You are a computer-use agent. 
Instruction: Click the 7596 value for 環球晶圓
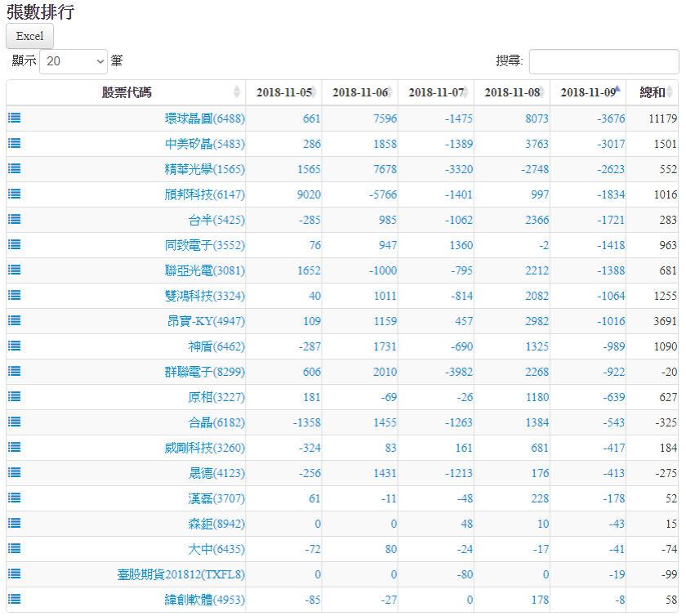tap(384, 118)
